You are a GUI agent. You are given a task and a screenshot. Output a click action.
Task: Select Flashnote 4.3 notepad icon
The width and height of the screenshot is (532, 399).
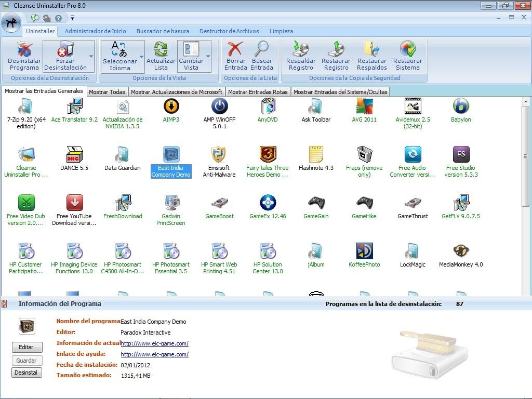pyautogui.click(x=316, y=154)
